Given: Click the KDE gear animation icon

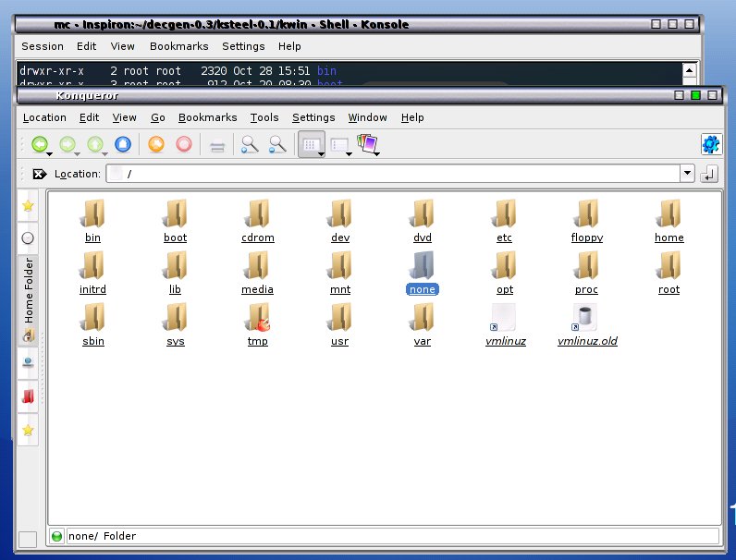Looking at the screenshot, I should click(x=711, y=144).
